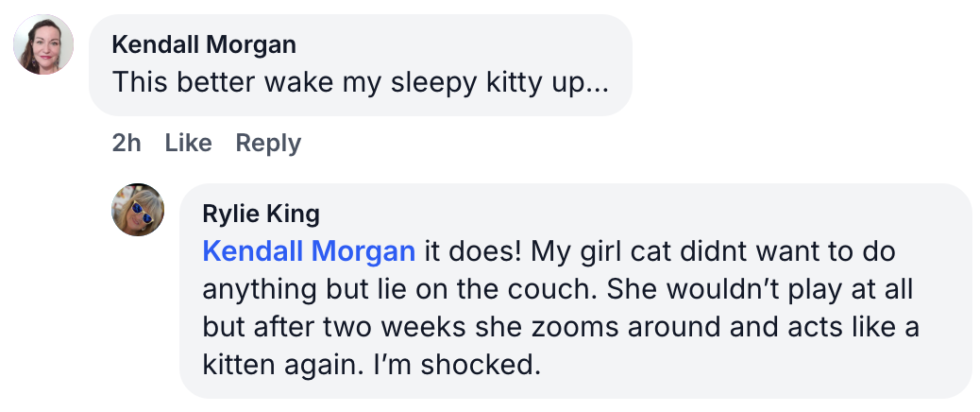
Task: Like Kendall Morgan's comment
Action: pyautogui.click(x=188, y=143)
